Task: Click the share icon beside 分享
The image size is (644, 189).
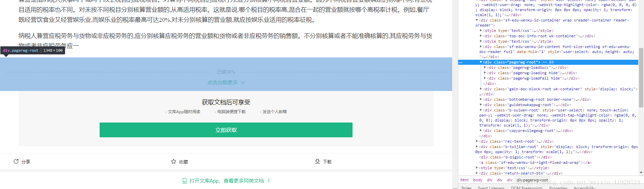Action: (x=16, y=161)
